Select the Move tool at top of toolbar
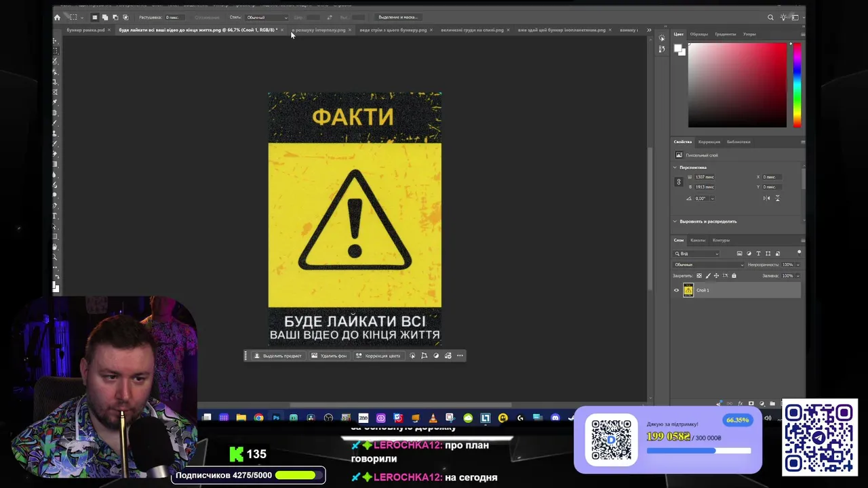Screen dimensions: 868x488 pyautogui.click(x=56, y=41)
